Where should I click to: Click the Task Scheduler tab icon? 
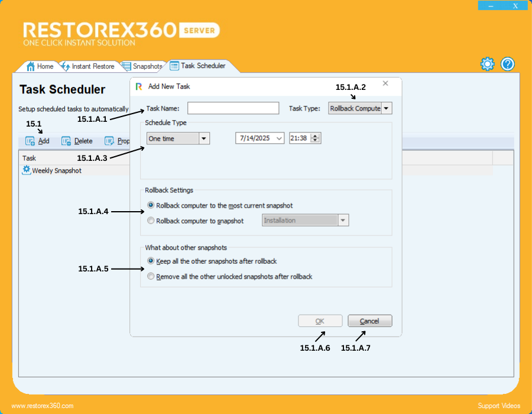[174, 66]
